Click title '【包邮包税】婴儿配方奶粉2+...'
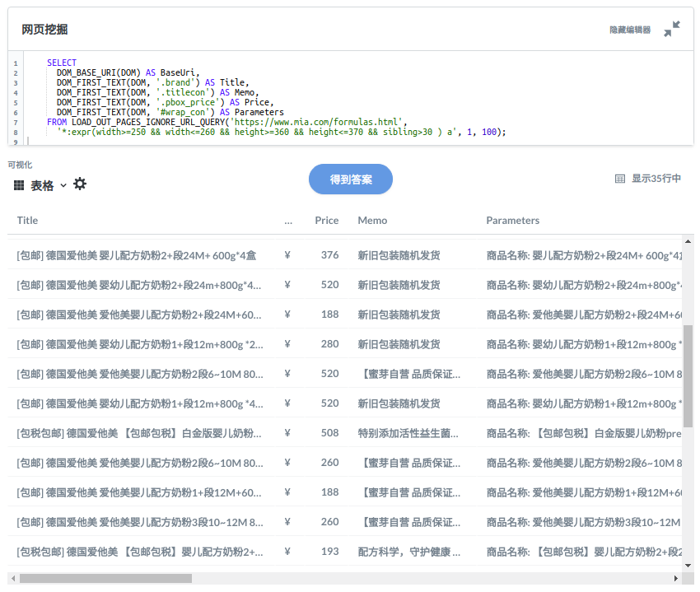Image resolution: width=700 pixels, height=592 pixels. (140, 552)
